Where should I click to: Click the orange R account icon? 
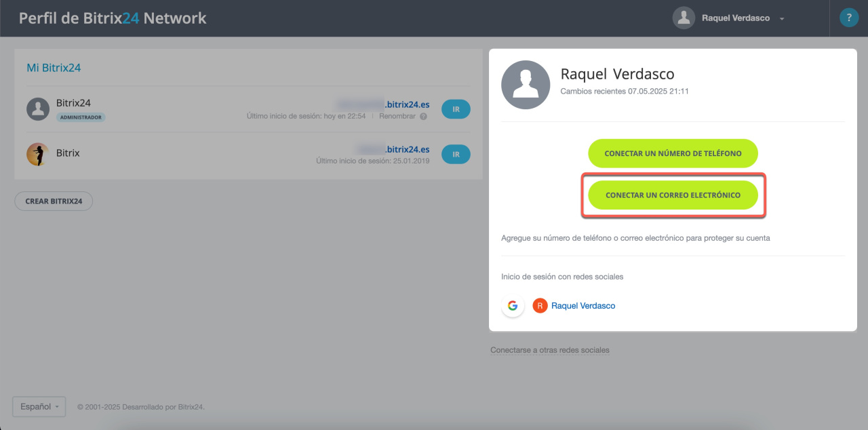coord(540,306)
